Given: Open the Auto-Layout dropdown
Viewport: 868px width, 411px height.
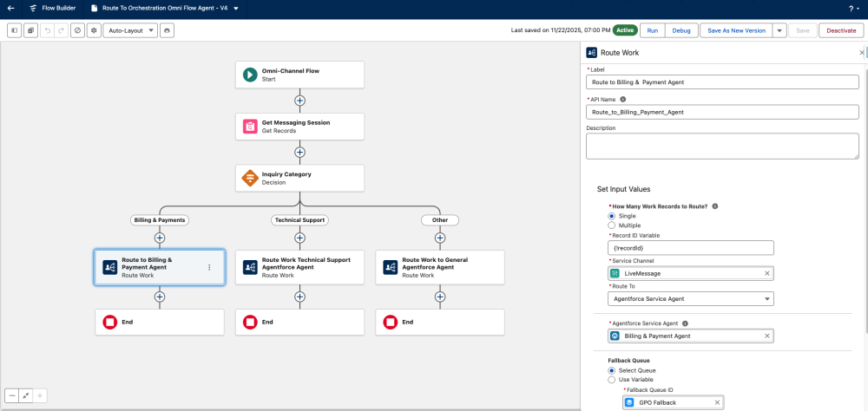Looking at the screenshot, I should tap(130, 30).
